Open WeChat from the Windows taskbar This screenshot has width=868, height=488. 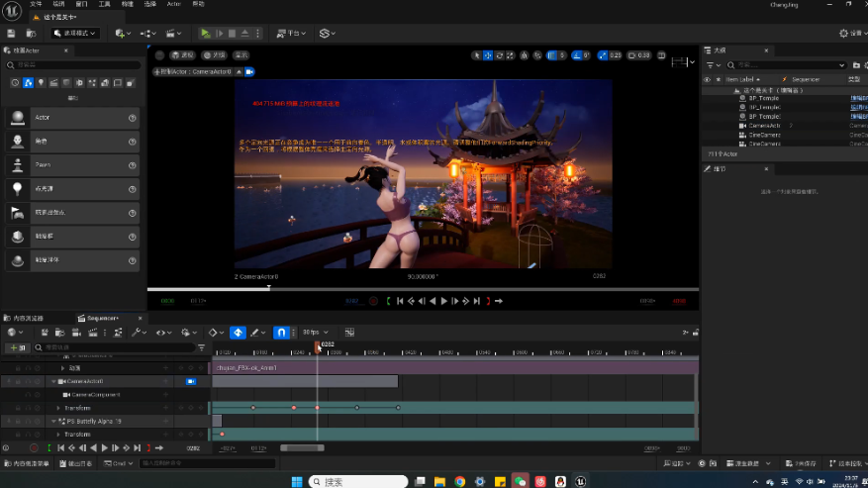click(521, 481)
